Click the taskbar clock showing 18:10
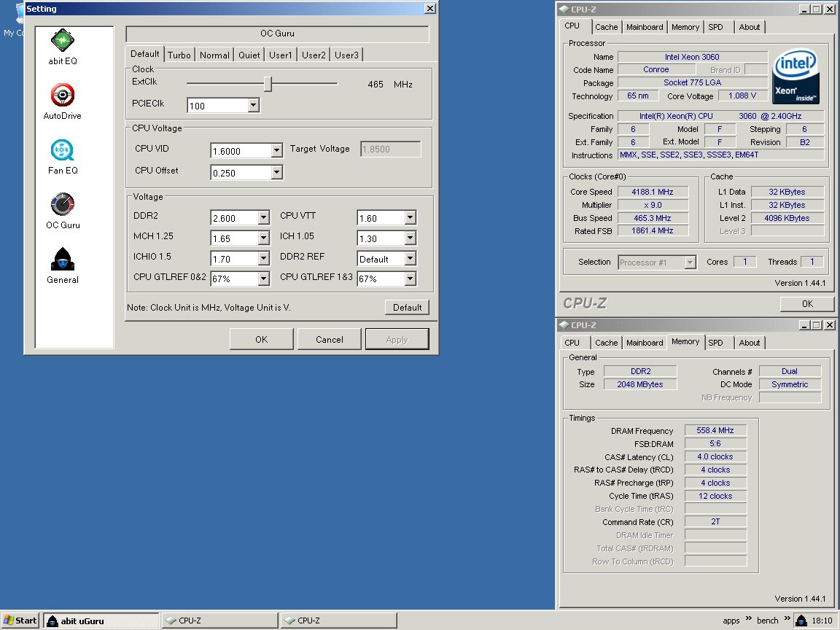Screen dimensions: 840x630 coord(822,621)
